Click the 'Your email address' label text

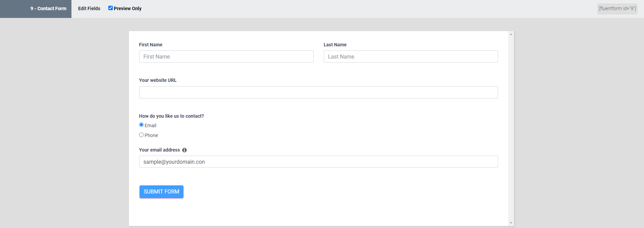pyautogui.click(x=159, y=150)
